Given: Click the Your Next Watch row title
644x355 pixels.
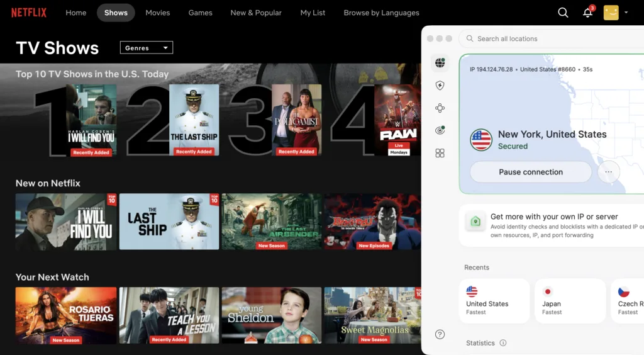Looking at the screenshot, I should [52, 277].
